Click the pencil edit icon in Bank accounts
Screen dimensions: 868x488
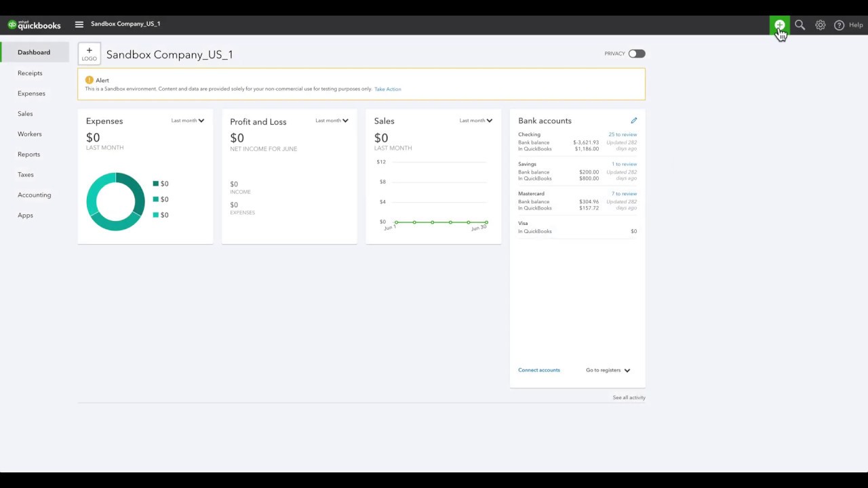(634, 121)
